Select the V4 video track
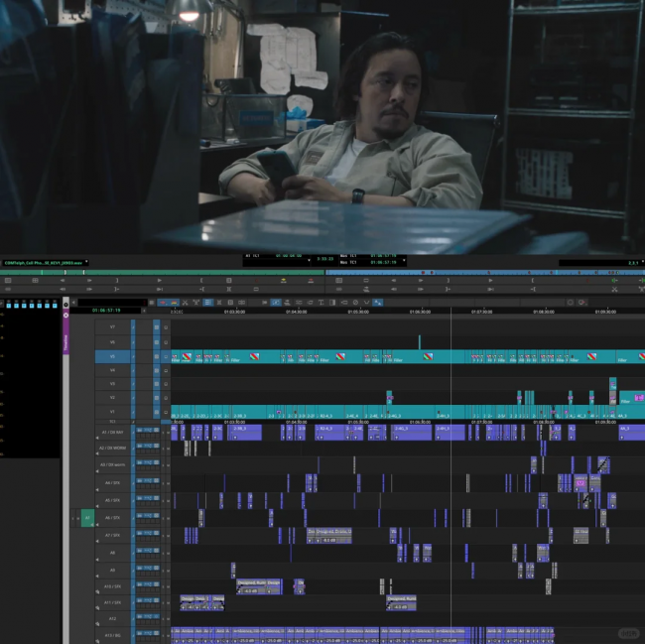Viewport: 645px width, 644px height. pyautogui.click(x=112, y=370)
